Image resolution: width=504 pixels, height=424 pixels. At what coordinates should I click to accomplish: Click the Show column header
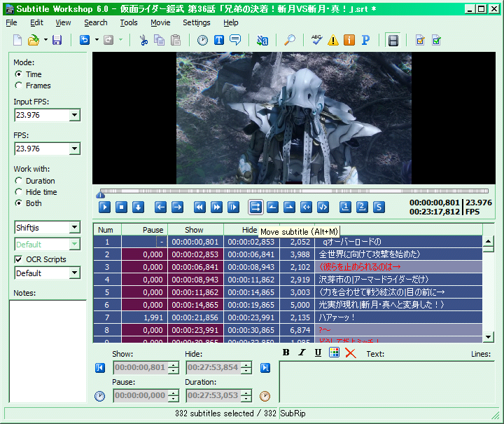coord(196,230)
